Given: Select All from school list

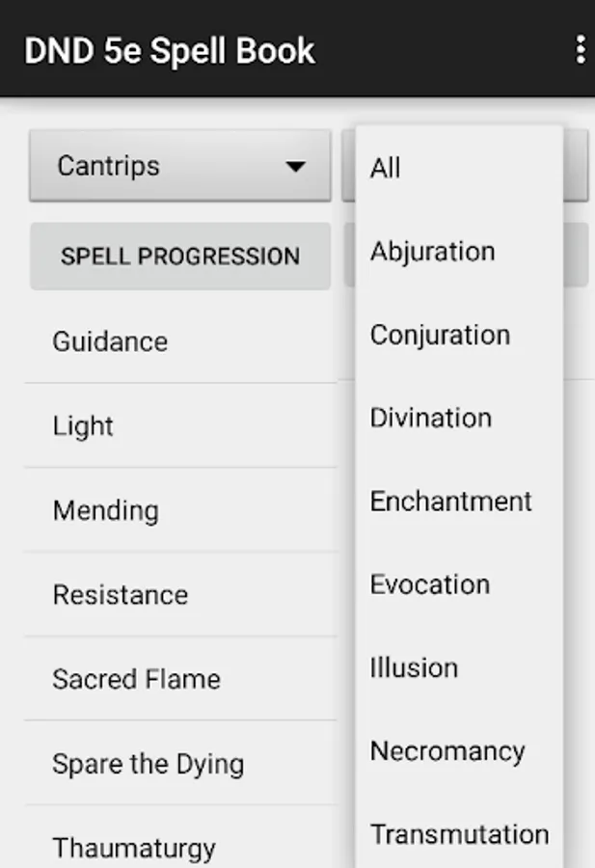Looking at the screenshot, I should click(x=458, y=168).
